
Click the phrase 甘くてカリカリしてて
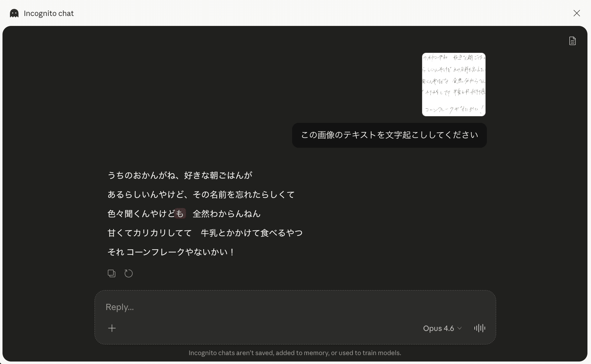(150, 233)
